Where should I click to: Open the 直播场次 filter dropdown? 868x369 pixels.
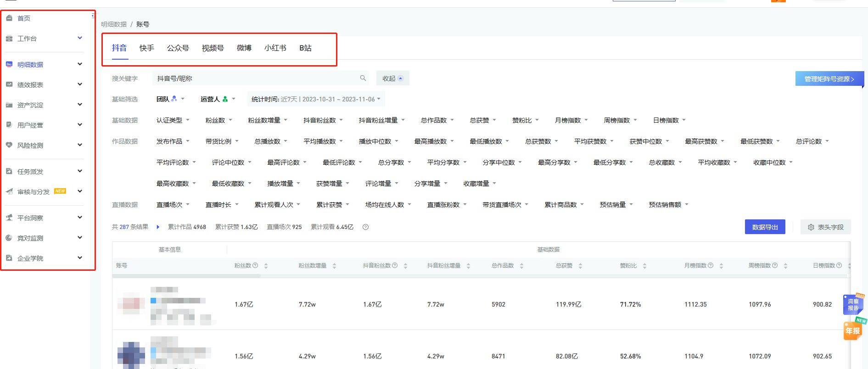173,205
